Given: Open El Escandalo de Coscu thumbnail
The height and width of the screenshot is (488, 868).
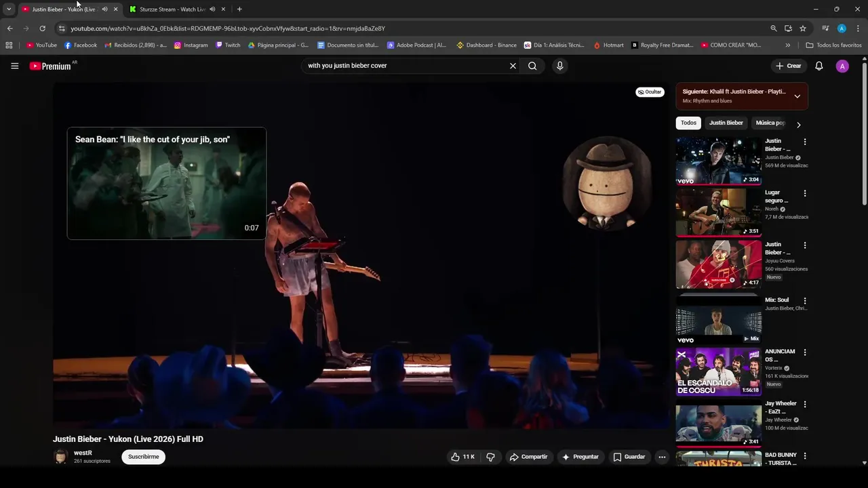Looking at the screenshot, I should tap(718, 371).
